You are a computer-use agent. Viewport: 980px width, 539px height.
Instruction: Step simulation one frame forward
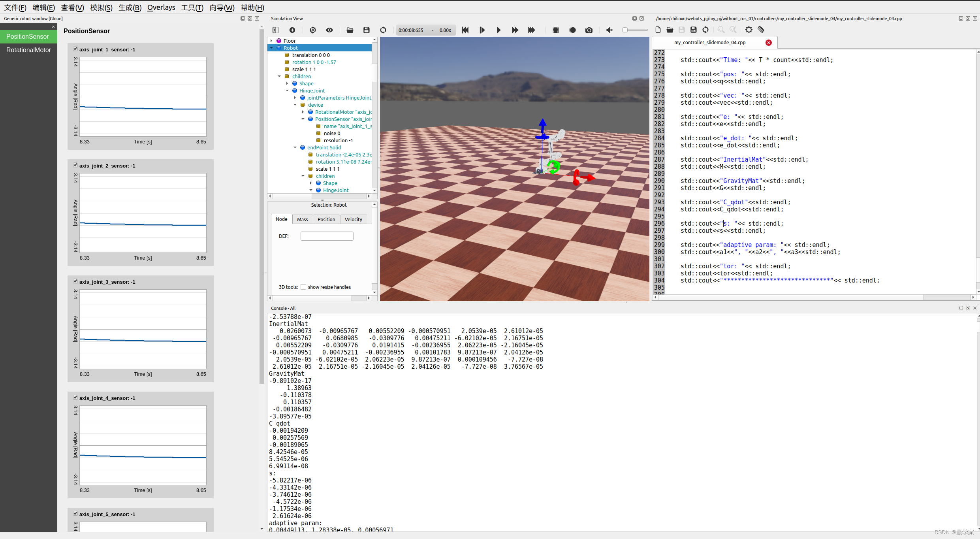(482, 30)
